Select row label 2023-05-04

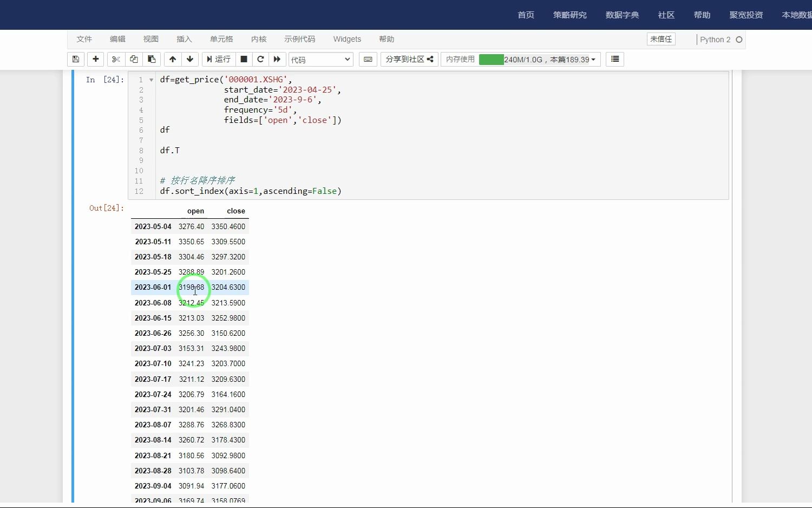pyautogui.click(x=153, y=226)
